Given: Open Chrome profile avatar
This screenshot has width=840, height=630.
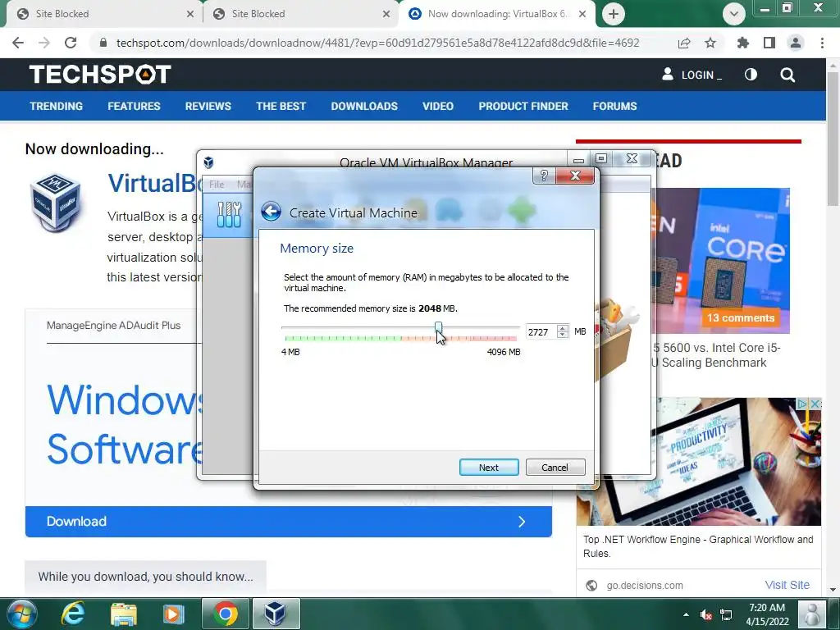Looking at the screenshot, I should tap(796, 43).
